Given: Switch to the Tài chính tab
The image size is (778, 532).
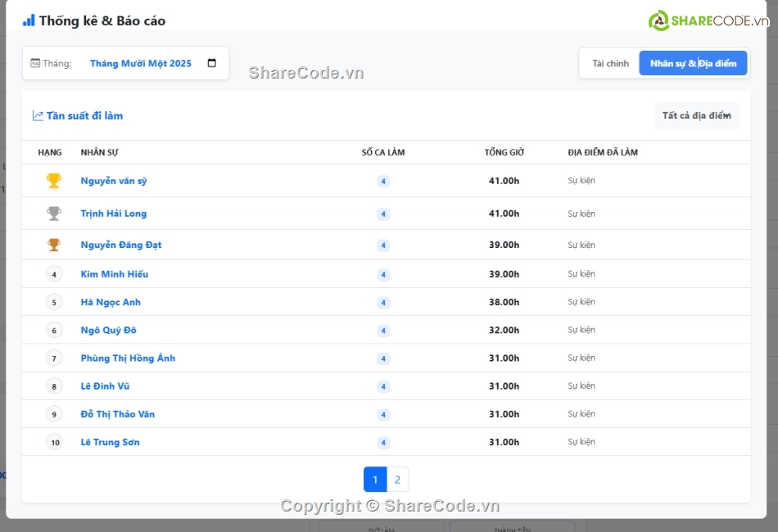Looking at the screenshot, I should click(610, 64).
